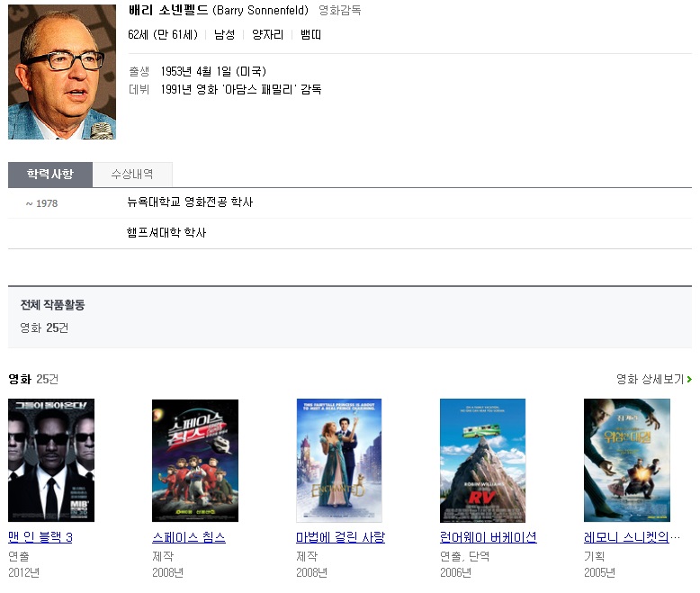Click the Enchanted movie poster
Image resolution: width=700 pixels, height=593 pixels.
point(339,460)
